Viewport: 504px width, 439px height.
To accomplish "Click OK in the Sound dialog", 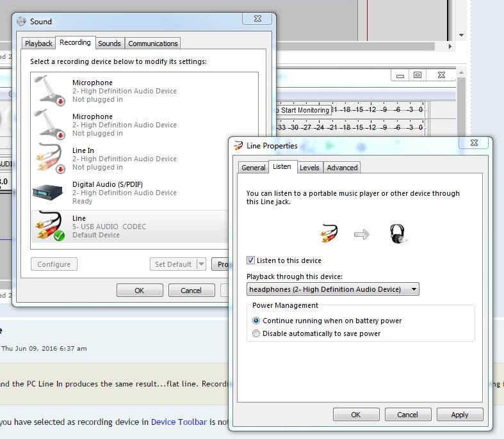I will tap(140, 291).
